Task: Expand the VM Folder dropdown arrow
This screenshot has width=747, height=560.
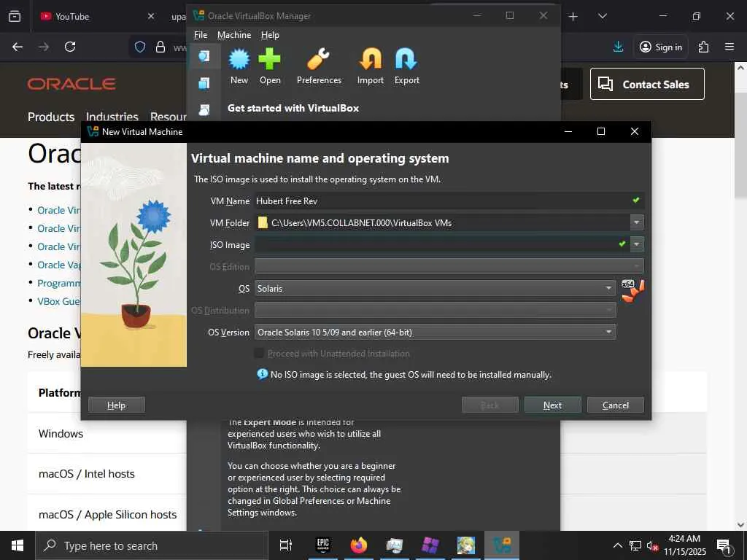Action: click(636, 222)
